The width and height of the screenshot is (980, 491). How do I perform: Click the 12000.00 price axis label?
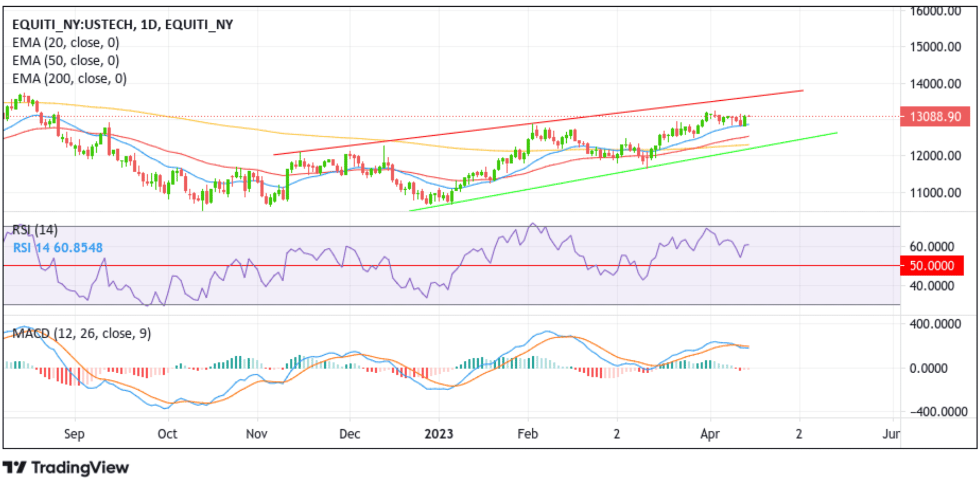[x=935, y=156]
